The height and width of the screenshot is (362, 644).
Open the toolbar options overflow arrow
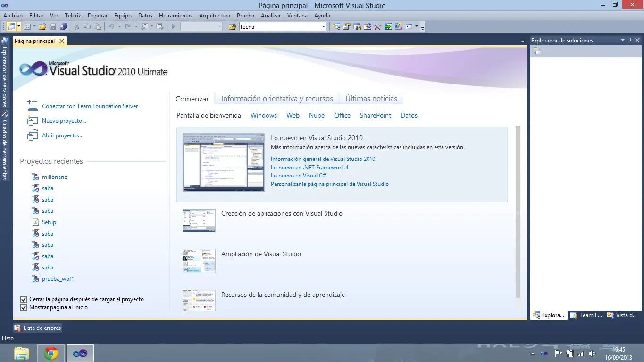pos(423,27)
